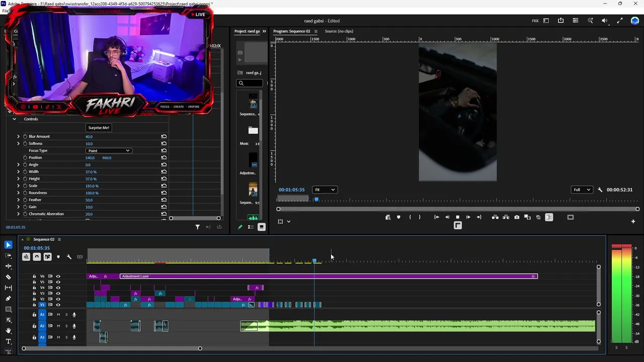This screenshot has height=362, width=644.
Task: Click the Blur Amount value 40.0
Action: [x=89, y=137]
